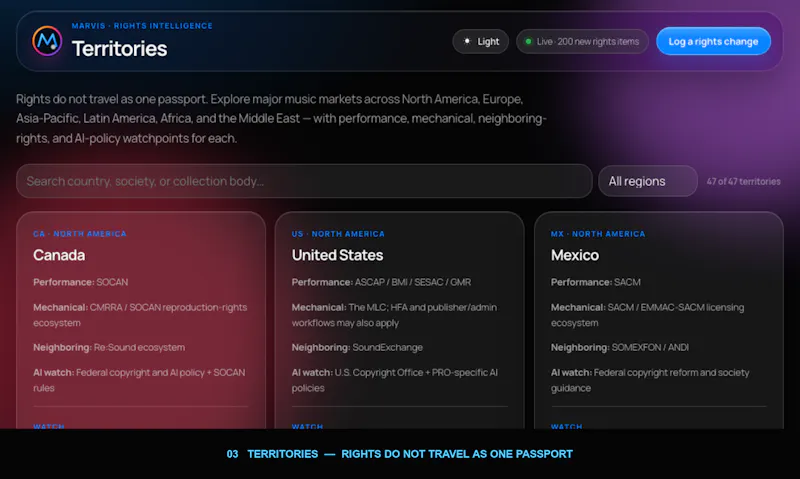Click 'Performance: ASCAP / BMI / SESAC / GMR' line
800x479 pixels.
[381, 282]
